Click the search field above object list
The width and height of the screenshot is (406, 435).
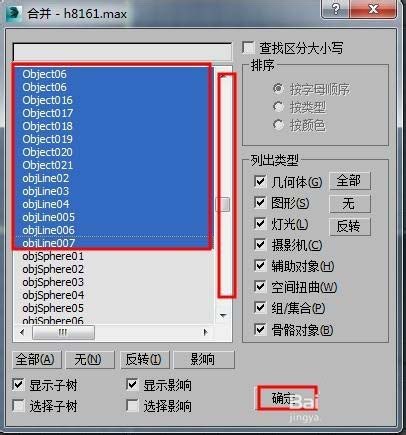pos(122,51)
